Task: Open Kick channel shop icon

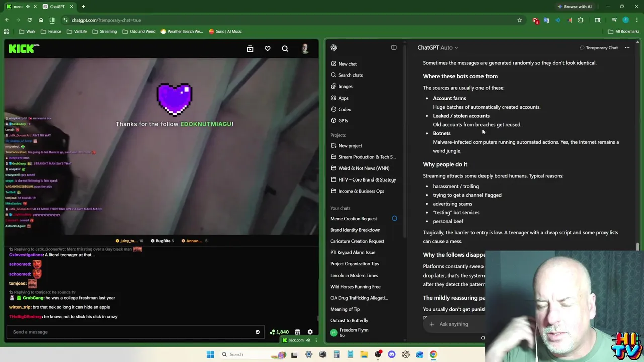Action: point(297,332)
